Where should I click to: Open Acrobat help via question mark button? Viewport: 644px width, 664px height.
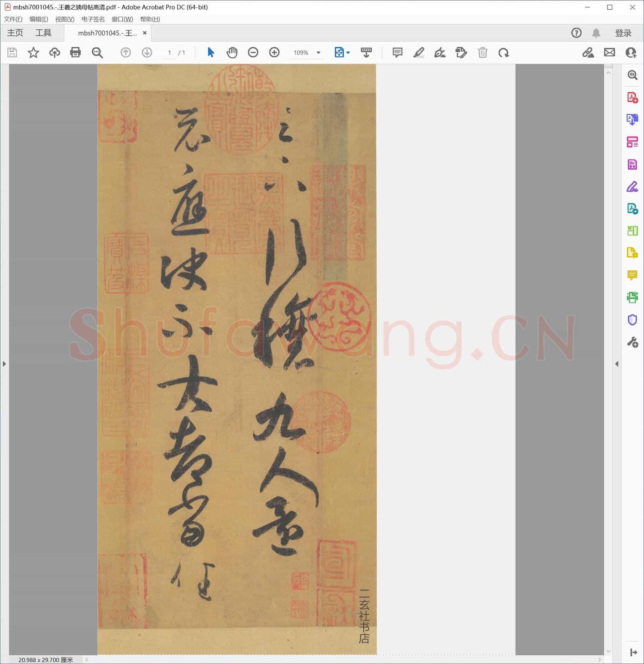point(576,33)
